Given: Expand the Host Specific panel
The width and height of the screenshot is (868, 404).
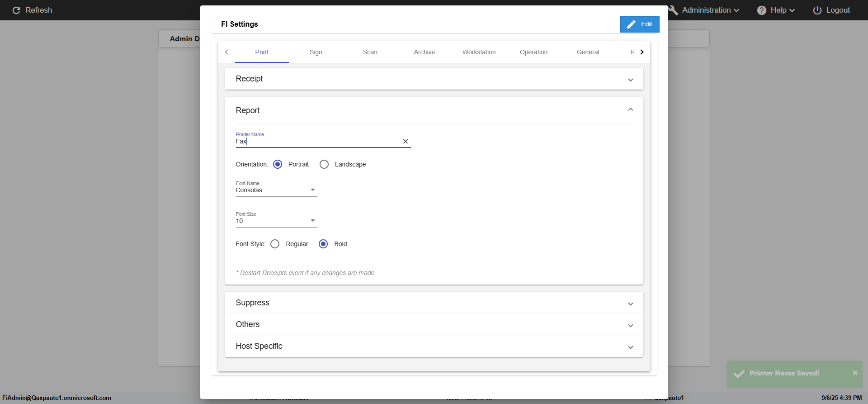Looking at the screenshot, I should point(630,347).
